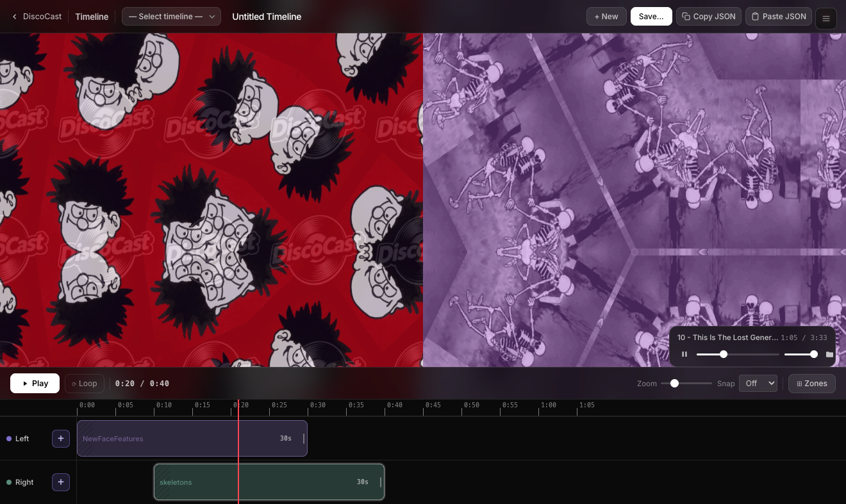Copy timeline JSON to clipboard
The height and width of the screenshot is (504, 846).
[x=709, y=17]
